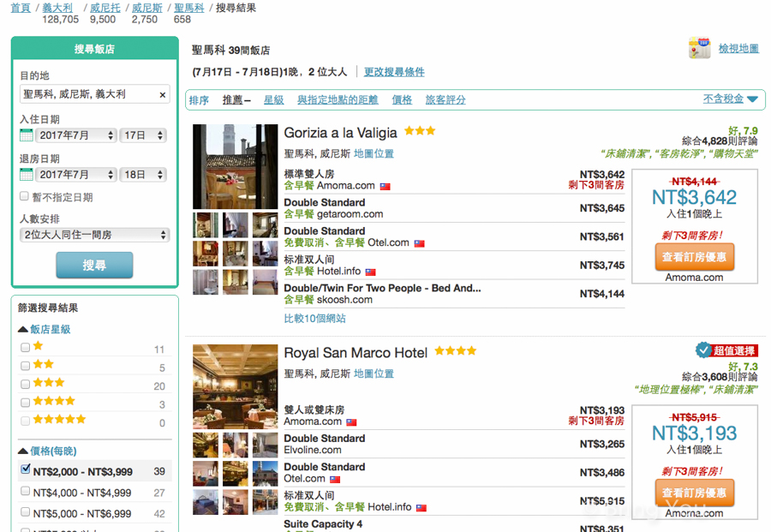Click the flag icon beside Otel.com under Royal San Marco
771x532 pixels.
coord(335,480)
